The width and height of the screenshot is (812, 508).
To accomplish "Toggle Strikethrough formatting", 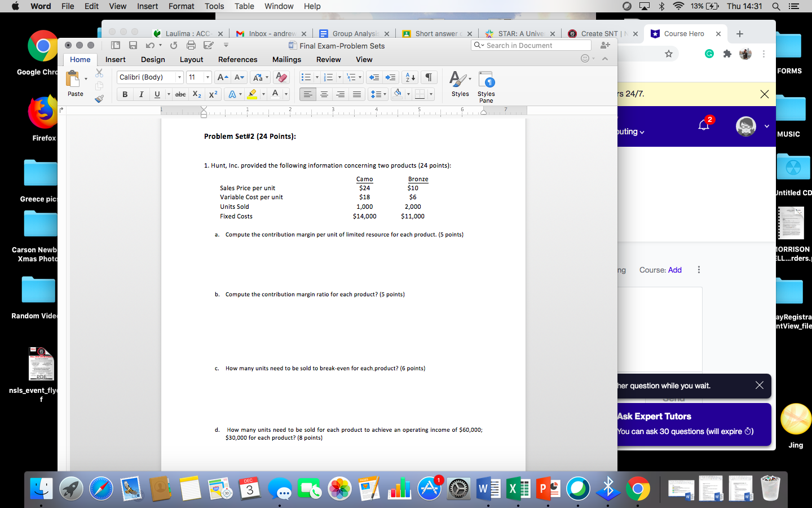I will point(180,94).
